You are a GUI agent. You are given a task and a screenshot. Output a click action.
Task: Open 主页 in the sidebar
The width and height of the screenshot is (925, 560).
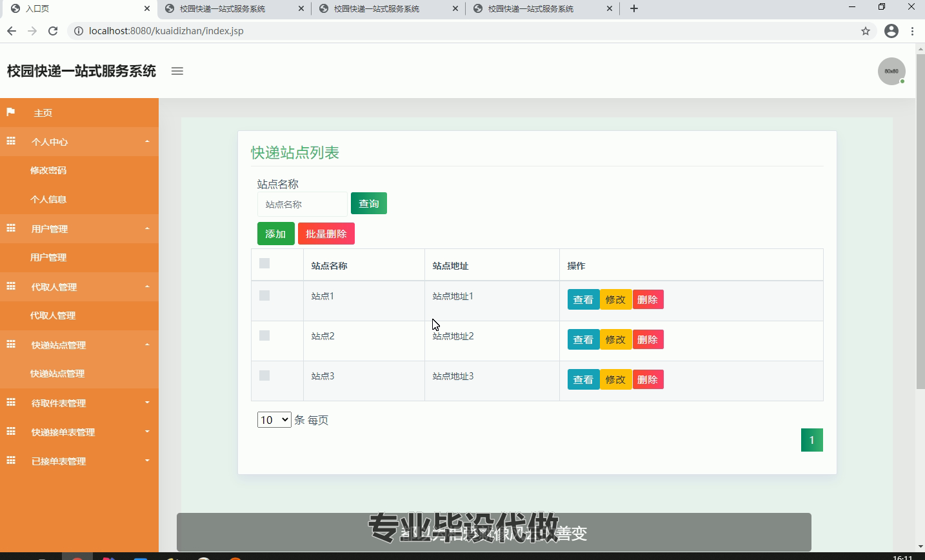click(79, 113)
